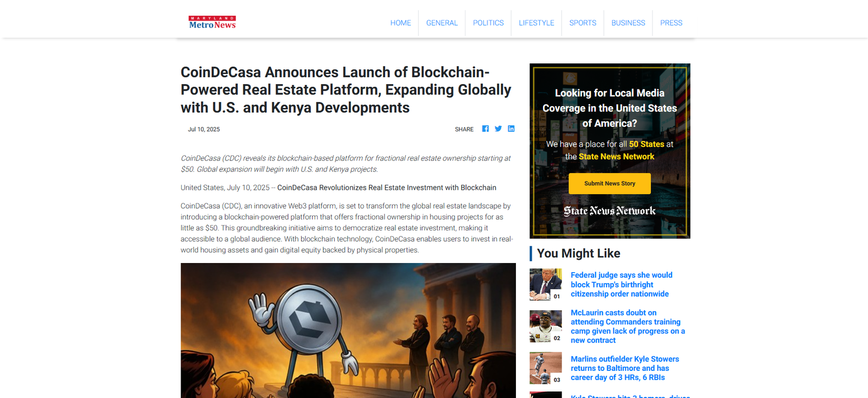Open the POLITICS section
Viewport: 868px width, 398px height.
pyautogui.click(x=488, y=23)
